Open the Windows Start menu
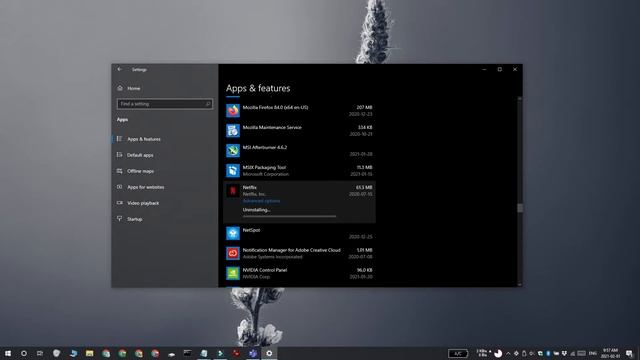 [x=8, y=353]
